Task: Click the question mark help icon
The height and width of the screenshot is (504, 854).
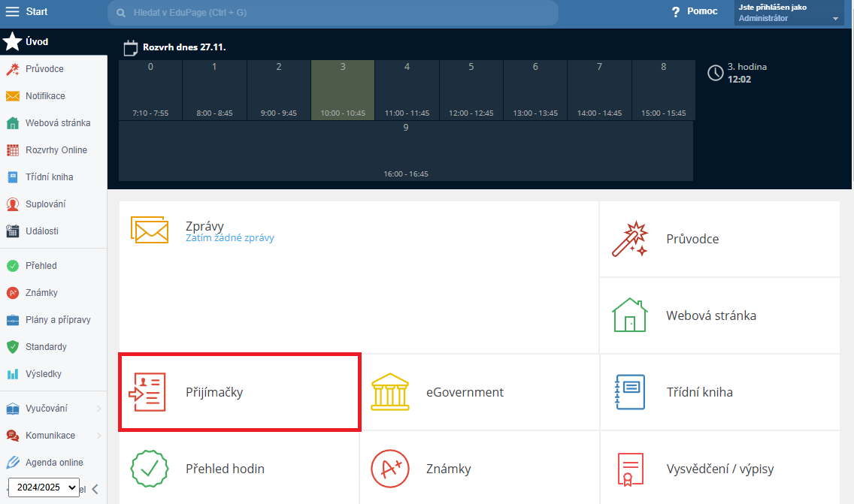Action: (x=675, y=11)
